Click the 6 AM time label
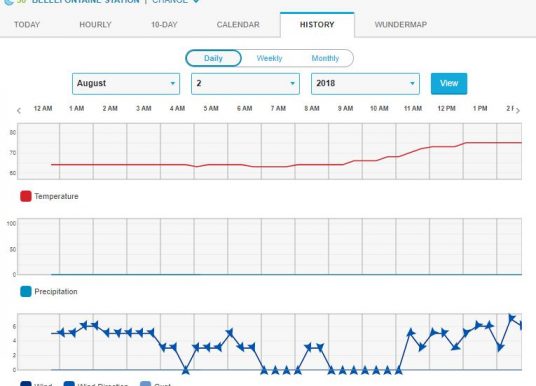This screenshot has width=536, height=386. (x=244, y=108)
